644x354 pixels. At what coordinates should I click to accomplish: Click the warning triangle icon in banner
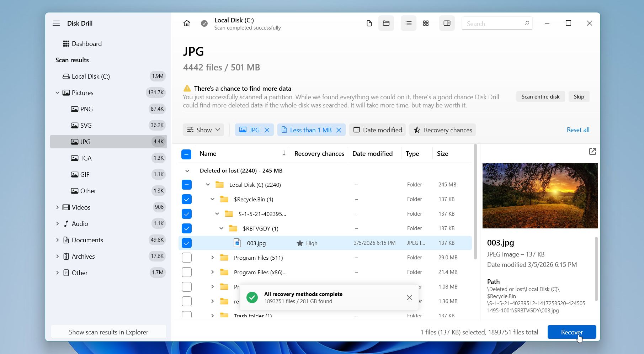pos(187,88)
